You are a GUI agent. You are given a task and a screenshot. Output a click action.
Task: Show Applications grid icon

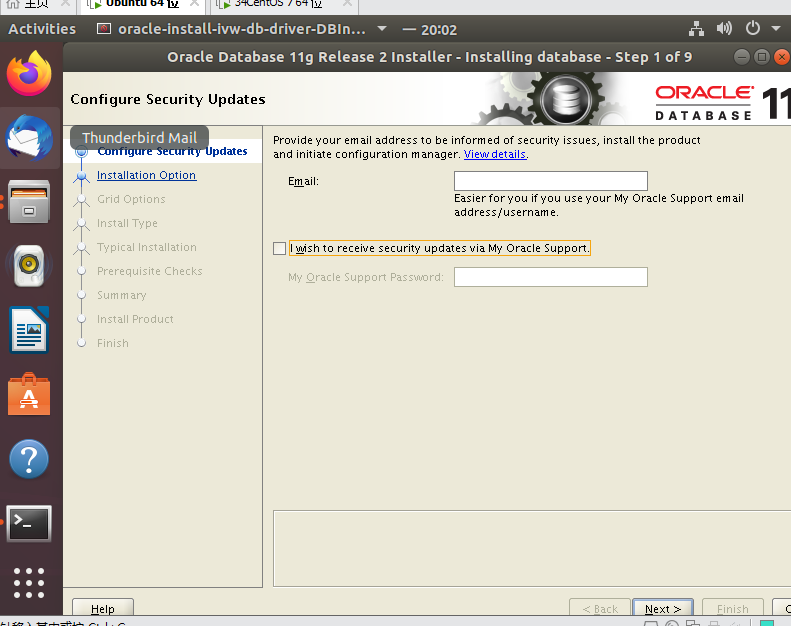click(x=29, y=583)
